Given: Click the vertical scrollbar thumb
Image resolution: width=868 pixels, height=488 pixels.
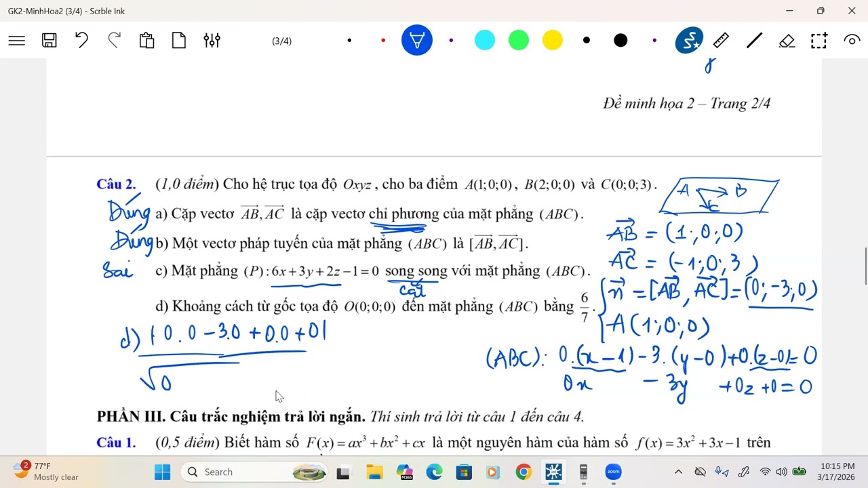Looking at the screenshot, I should click(x=865, y=266).
